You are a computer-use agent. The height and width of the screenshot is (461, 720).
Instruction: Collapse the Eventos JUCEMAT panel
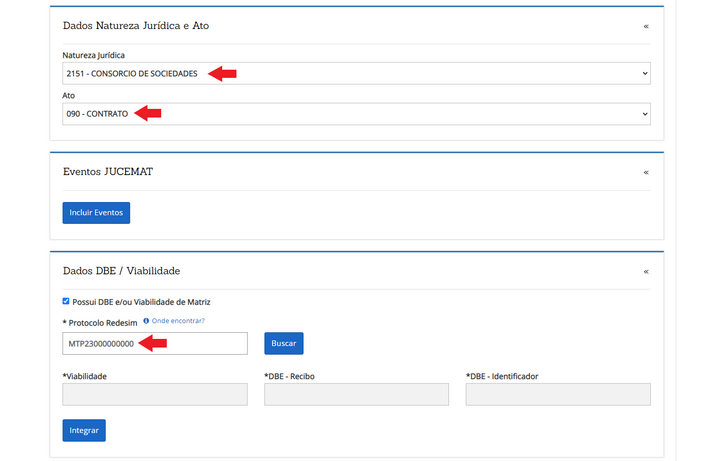(646, 172)
